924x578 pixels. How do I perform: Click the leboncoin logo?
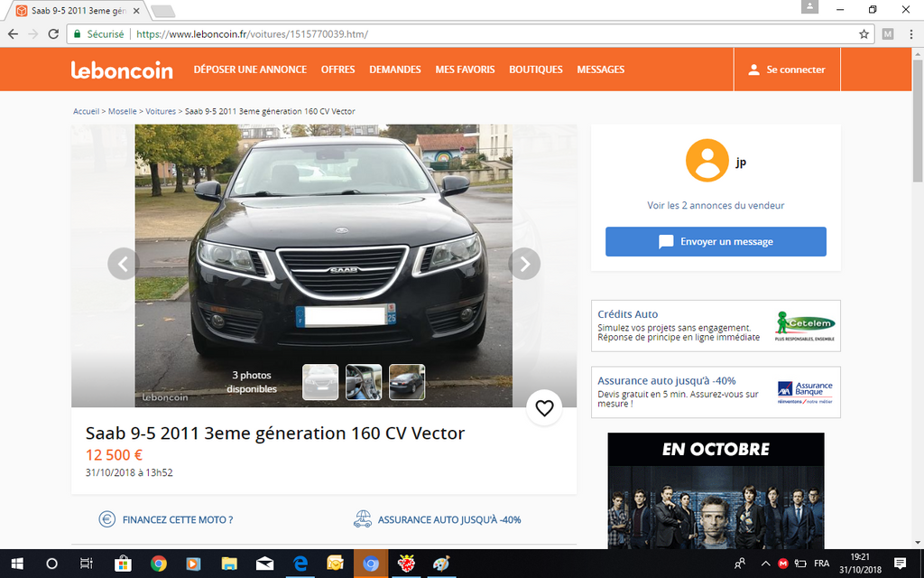pos(122,70)
